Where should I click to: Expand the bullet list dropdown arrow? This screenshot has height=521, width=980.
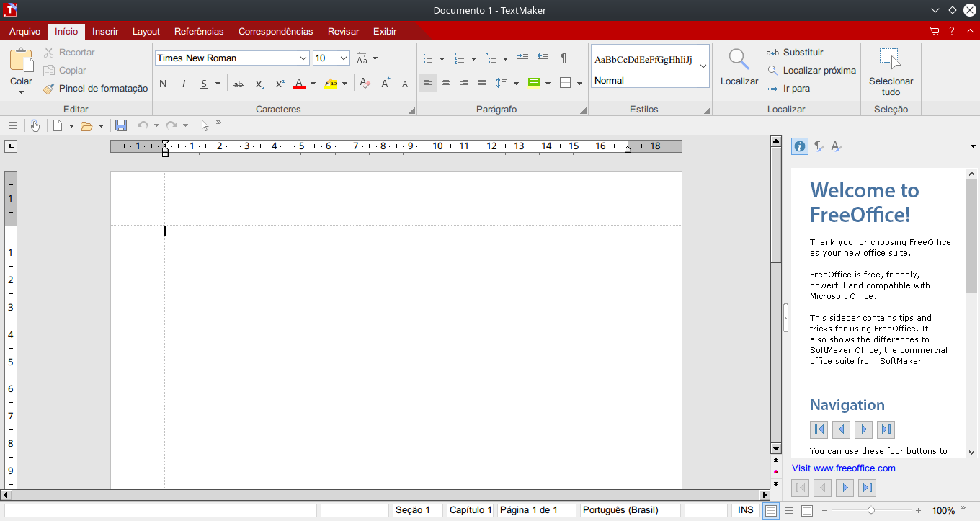pyautogui.click(x=442, y=58)
